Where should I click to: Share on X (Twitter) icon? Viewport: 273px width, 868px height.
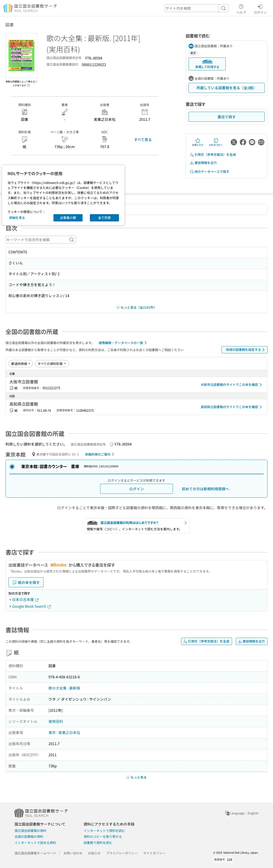[x=234, y=142]
